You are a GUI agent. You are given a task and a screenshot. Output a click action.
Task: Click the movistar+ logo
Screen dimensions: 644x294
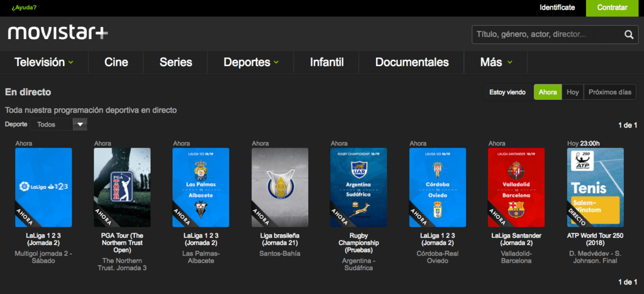[x=58, y=33]
